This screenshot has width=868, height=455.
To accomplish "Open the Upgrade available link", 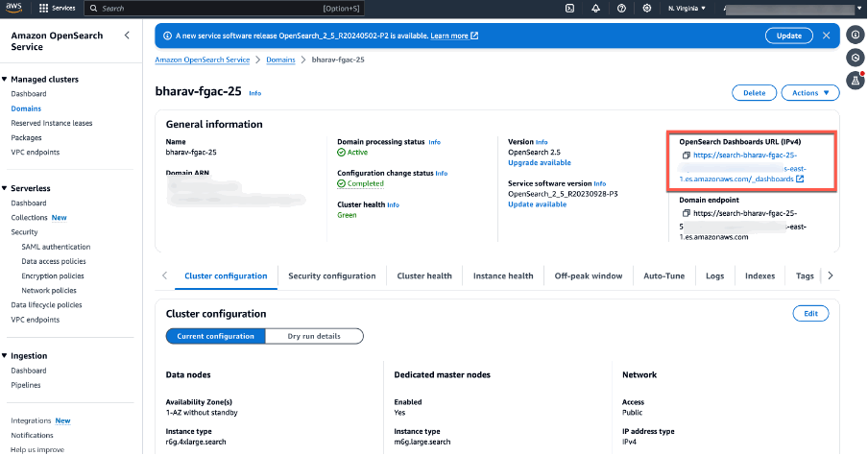I will tap(540, 163).
